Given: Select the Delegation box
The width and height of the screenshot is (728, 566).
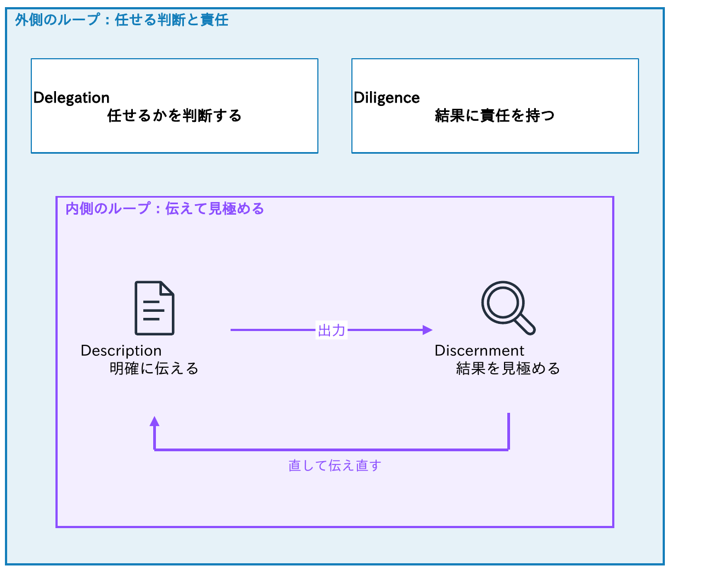Looking at the screenshot, I should (175, 106).
